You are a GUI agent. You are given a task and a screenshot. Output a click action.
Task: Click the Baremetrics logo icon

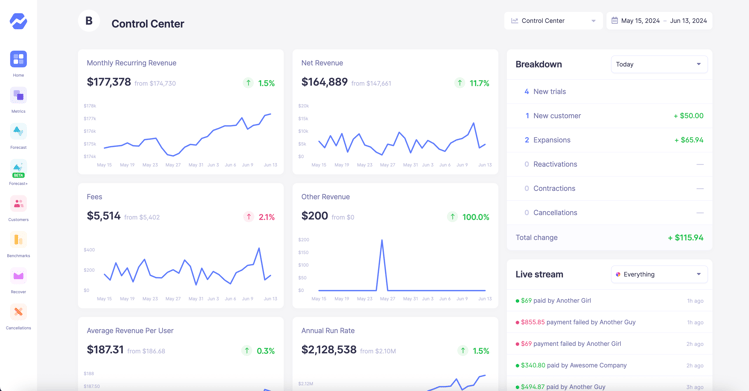(x=18, y=21)
